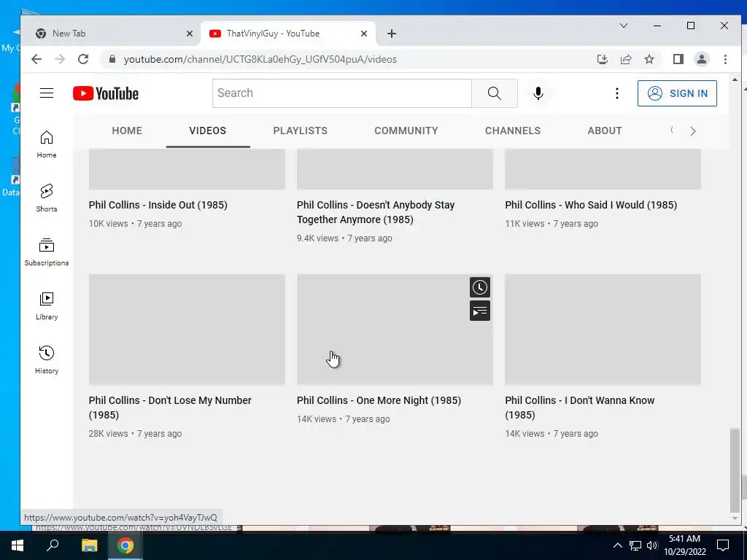
Task: Open the YouTube hamburger guide menu
Action: tap(46, 93)
